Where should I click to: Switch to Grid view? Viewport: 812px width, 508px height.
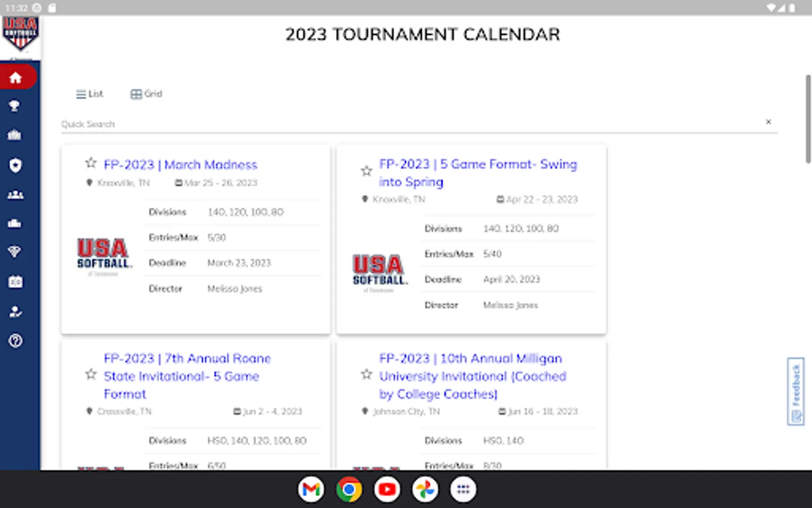147,94
